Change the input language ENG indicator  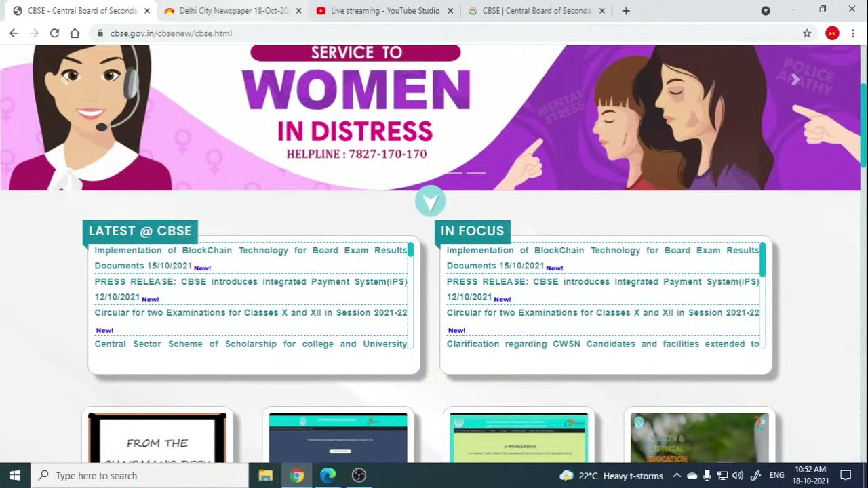(776, 476)
